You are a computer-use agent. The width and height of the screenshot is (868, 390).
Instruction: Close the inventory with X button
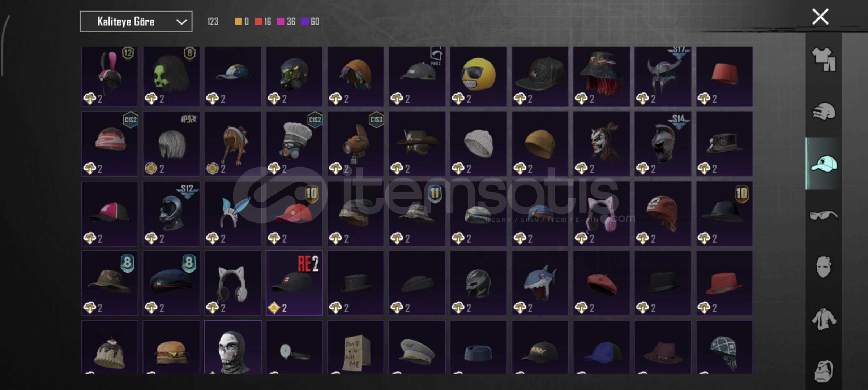[x=820, y=17]
